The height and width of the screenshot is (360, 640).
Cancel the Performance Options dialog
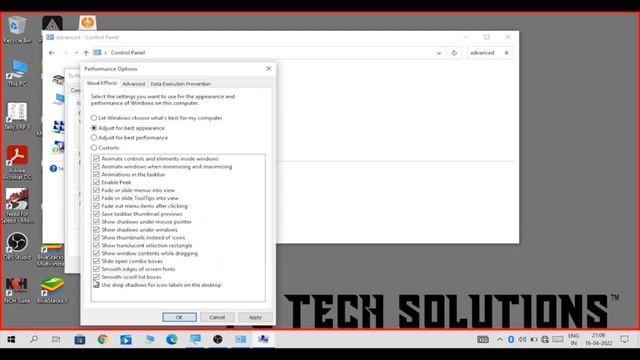[217, 317]
